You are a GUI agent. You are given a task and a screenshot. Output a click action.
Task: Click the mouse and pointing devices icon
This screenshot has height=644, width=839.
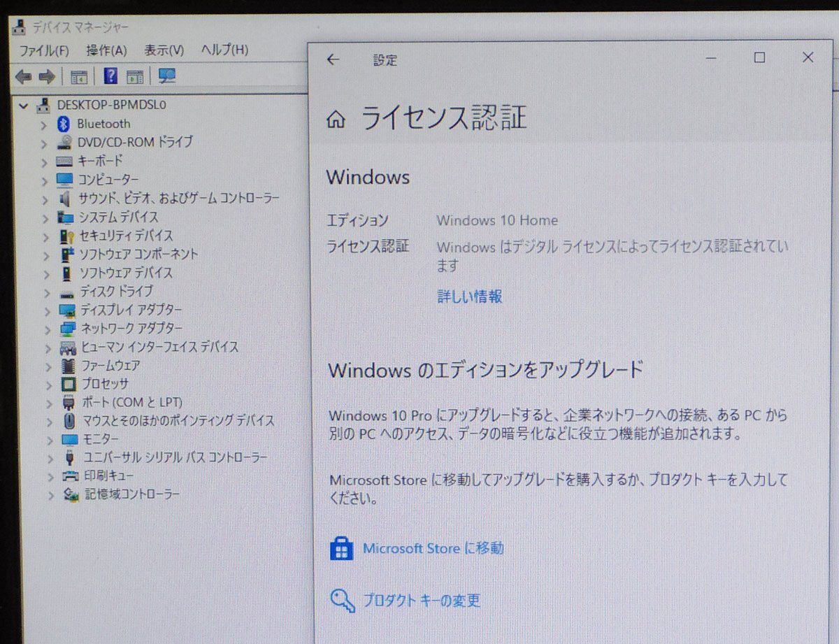(69, 421)
